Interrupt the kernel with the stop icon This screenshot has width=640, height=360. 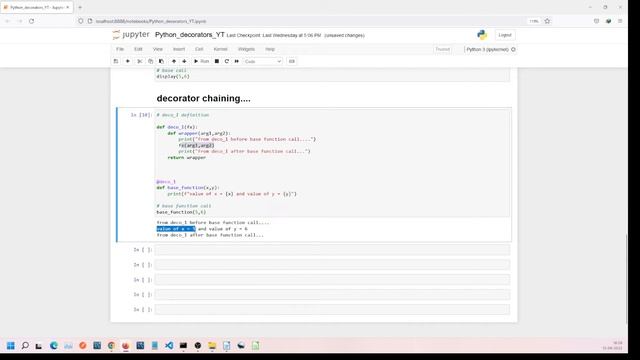(x=217, y=61)
